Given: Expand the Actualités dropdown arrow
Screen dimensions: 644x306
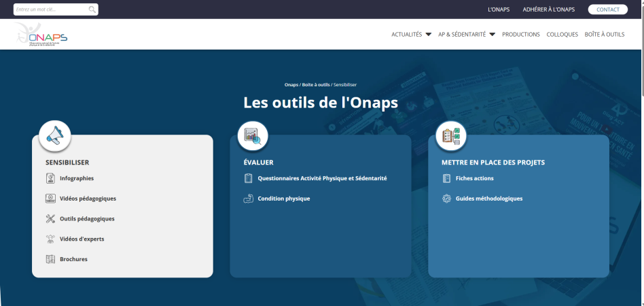Looking at the screenshot, I should point(429,35).
